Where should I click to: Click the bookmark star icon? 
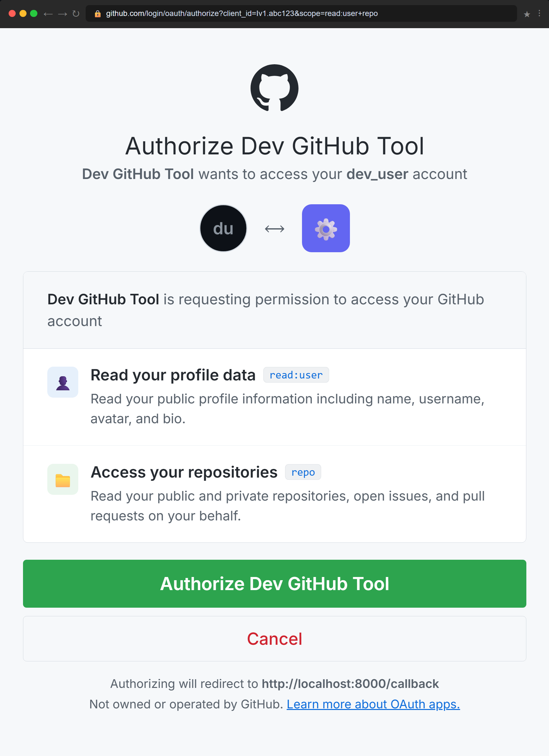tap(527, 14)
